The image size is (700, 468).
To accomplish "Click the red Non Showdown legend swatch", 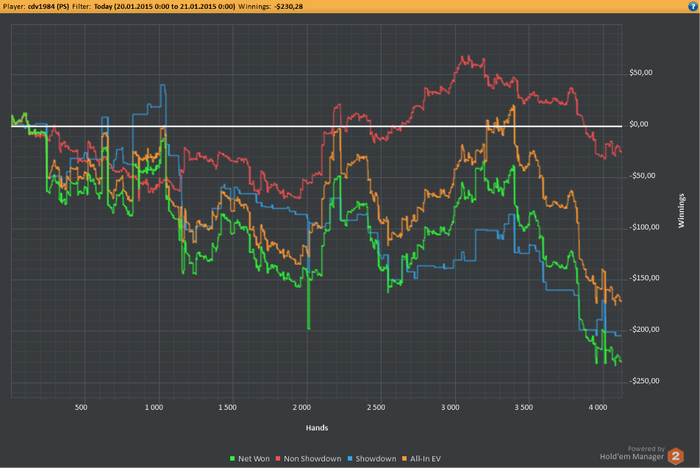I will point(278,459).
